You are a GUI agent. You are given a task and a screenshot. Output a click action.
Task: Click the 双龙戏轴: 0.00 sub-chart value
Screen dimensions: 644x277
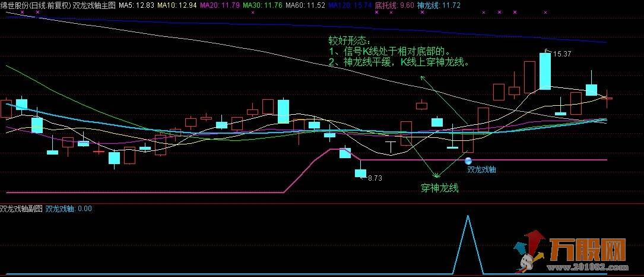(x=69, y=209)
